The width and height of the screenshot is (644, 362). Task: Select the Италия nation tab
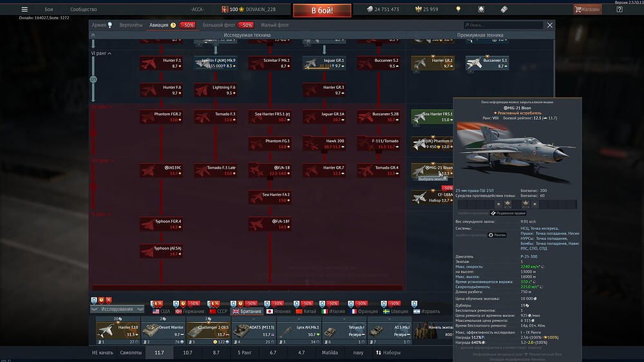(333, 311)
